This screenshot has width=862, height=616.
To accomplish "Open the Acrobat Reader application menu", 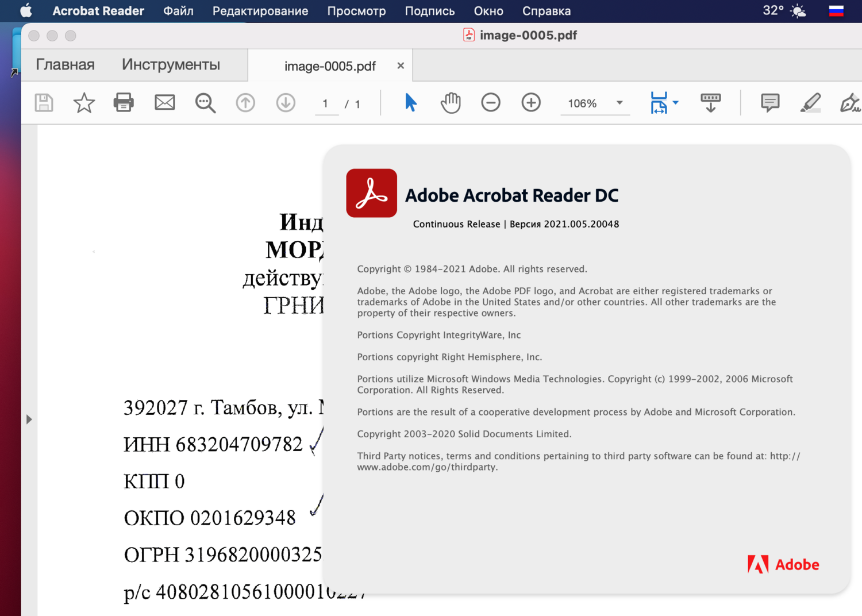I will coord(98,11).
